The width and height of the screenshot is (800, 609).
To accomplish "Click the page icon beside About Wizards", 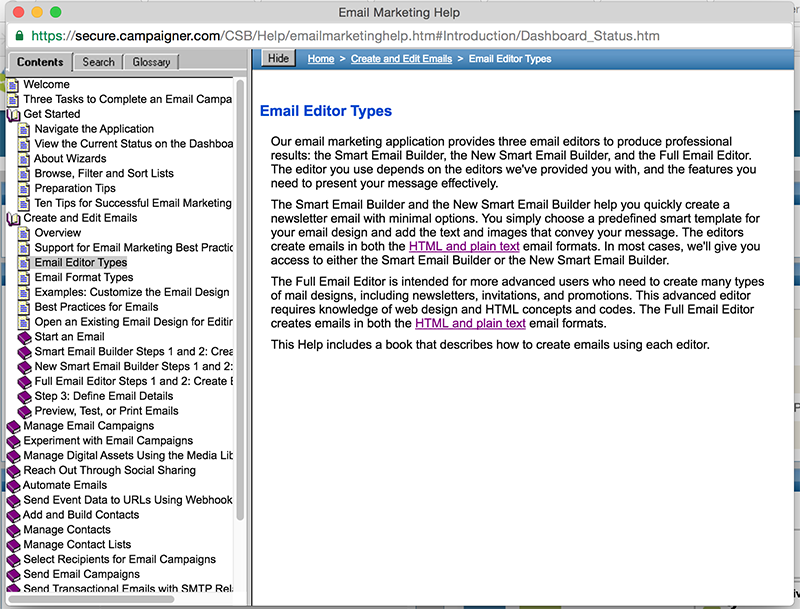I will pyautogui.click(x=24, y=159).
